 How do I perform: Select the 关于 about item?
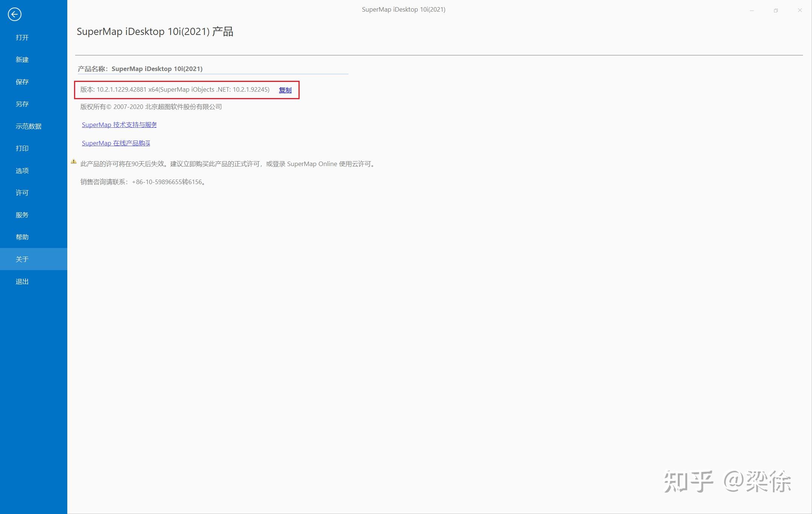point(33,259)
